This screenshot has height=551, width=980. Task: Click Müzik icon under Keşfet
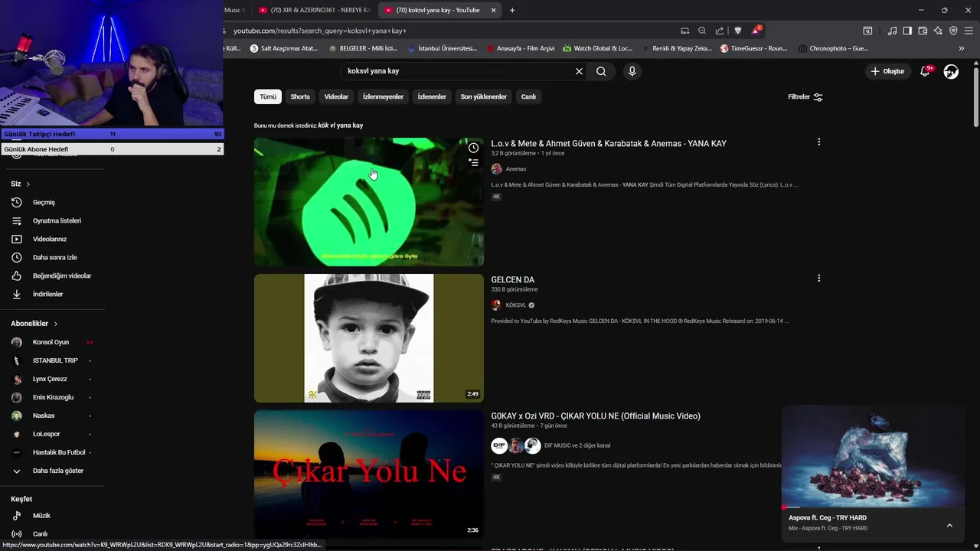point(17,516)
